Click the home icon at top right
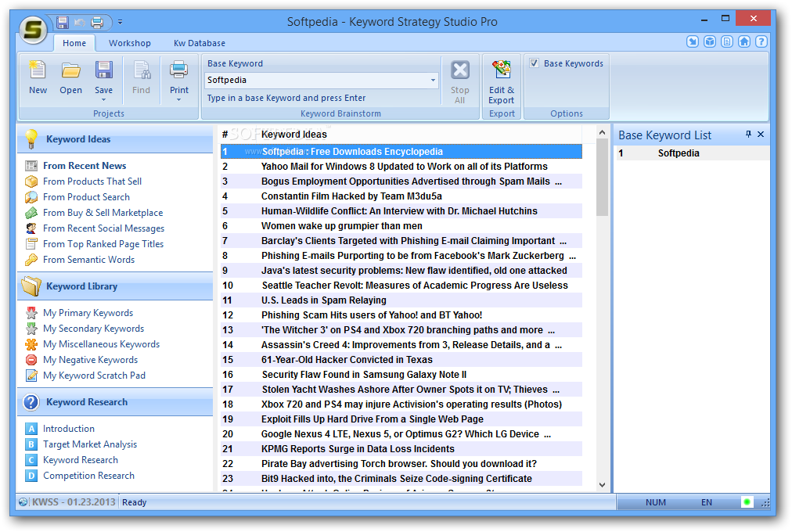 pos(744,41)
